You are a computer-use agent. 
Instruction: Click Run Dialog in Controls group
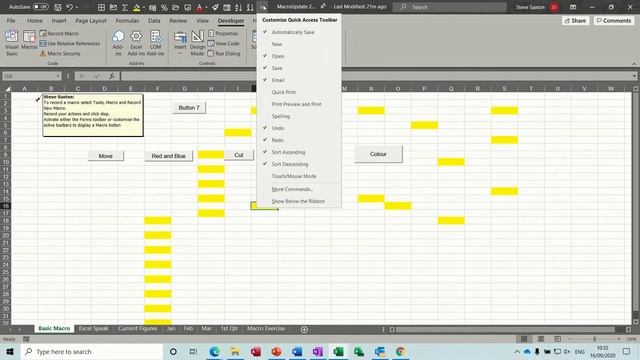click(x=224, y=53)
